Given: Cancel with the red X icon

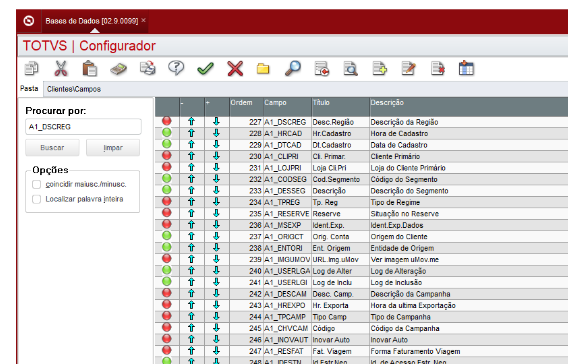Looking at the screenshot, I should click(235, 68).
